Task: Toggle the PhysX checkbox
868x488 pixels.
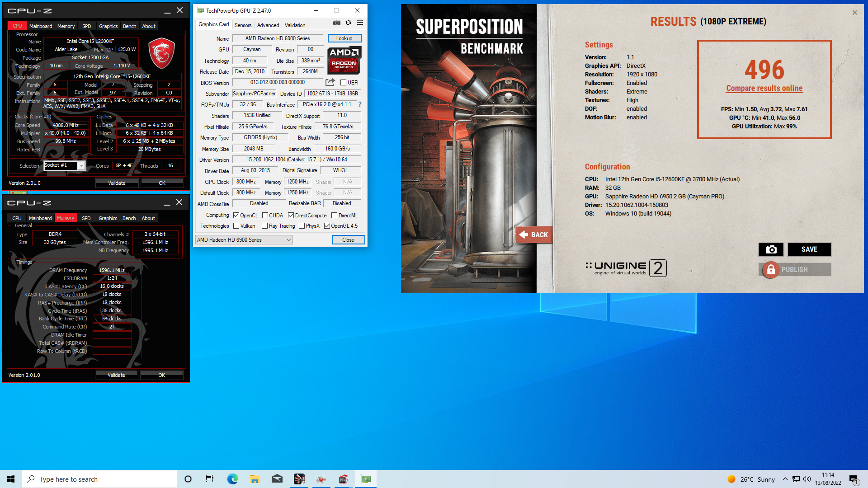Action: click(x=302, y=226)
